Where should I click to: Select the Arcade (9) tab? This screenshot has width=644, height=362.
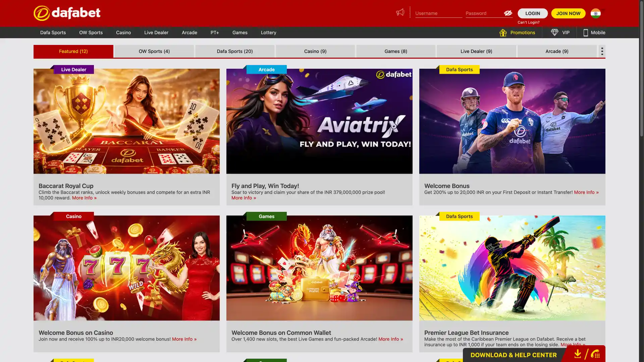pos(557,51)
